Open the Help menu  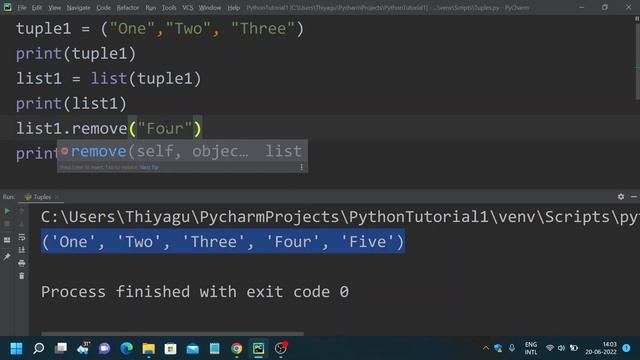tap(233, 8)
